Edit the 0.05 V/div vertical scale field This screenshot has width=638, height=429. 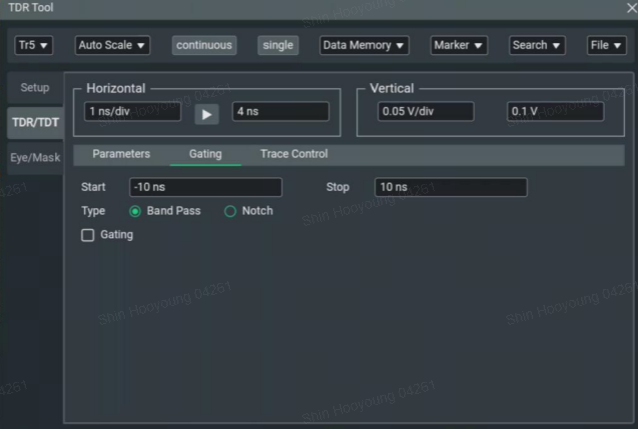coord(426,112)
